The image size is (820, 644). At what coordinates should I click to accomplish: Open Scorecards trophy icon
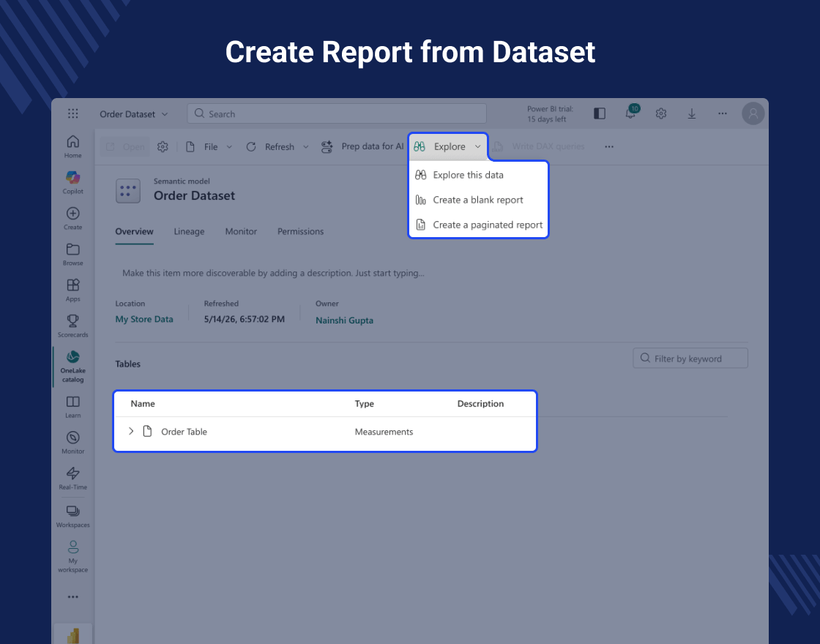pyautogui.click(x=72, y=321)
